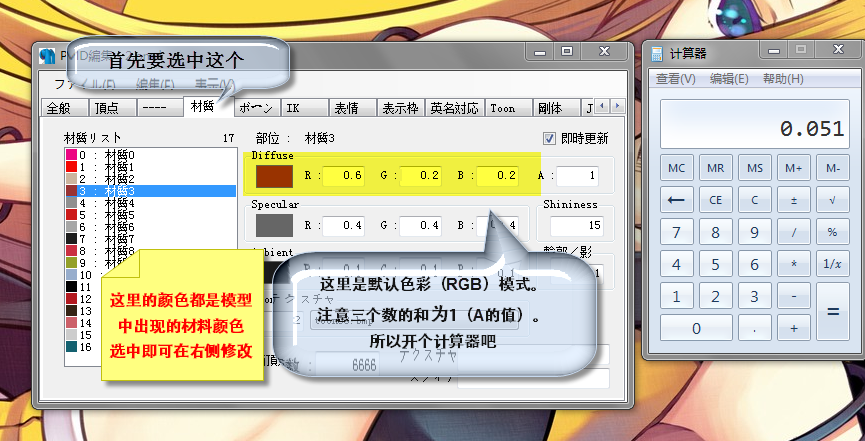Click digit 9 in Calculator
Screen dimensions: 865x441
(x=755, y=232)
